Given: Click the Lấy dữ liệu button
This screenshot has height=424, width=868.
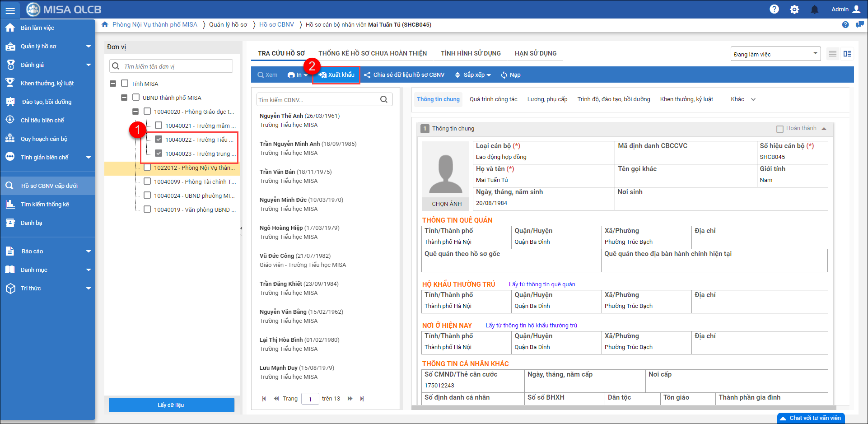Looking at the screenshot, I should (171, 405).
